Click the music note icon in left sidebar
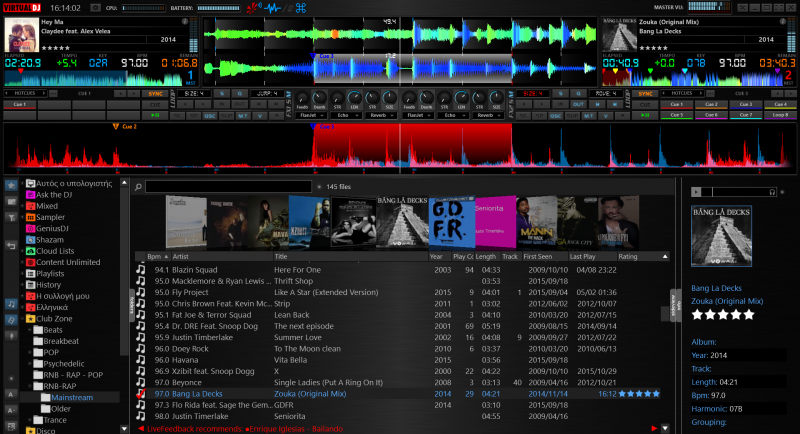Image resolution: width=800 pixels, height=434 pixels. pyautogui.click(x=11, y=304)
